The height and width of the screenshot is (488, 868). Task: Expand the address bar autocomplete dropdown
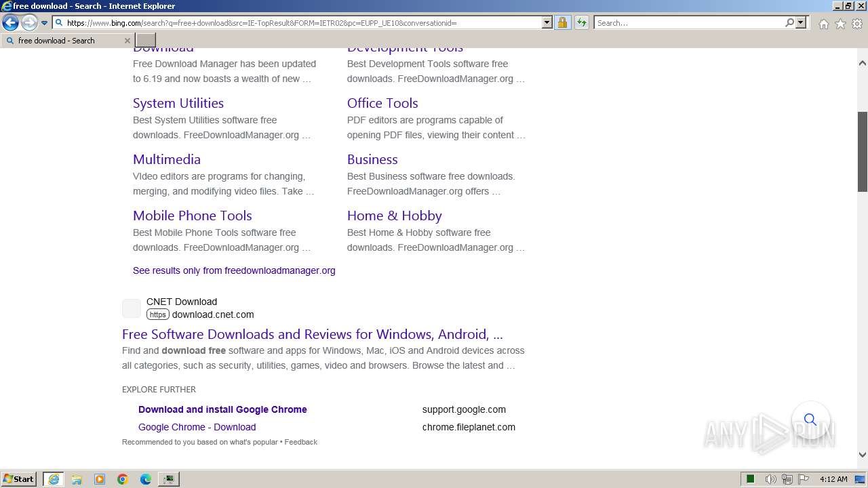[x=547, y=23]
